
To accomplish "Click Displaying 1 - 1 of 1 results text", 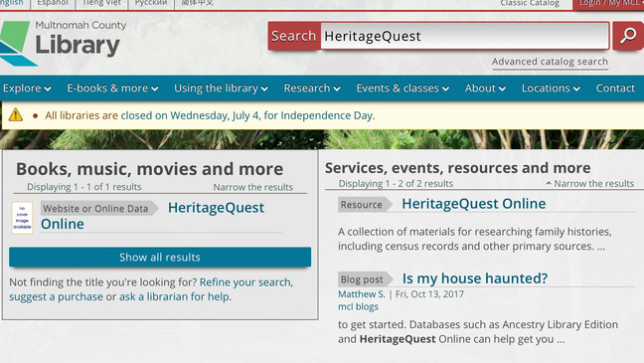I will [84, 187].
